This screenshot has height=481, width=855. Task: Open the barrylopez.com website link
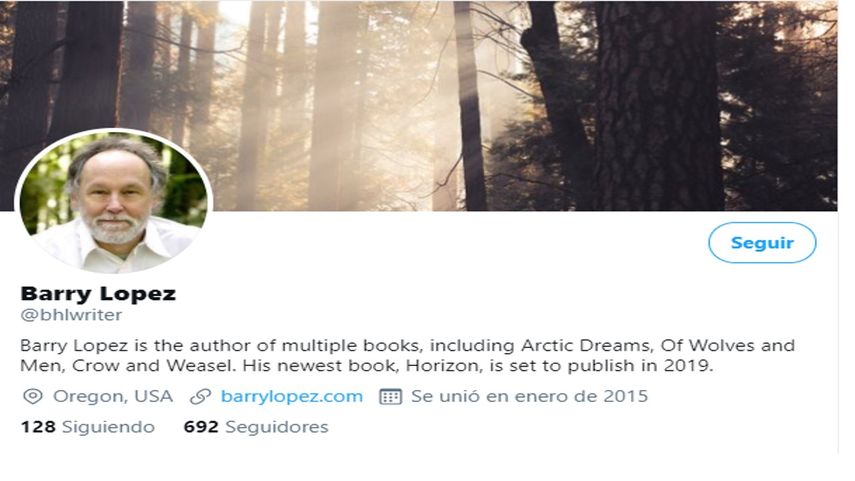(292, 396)
